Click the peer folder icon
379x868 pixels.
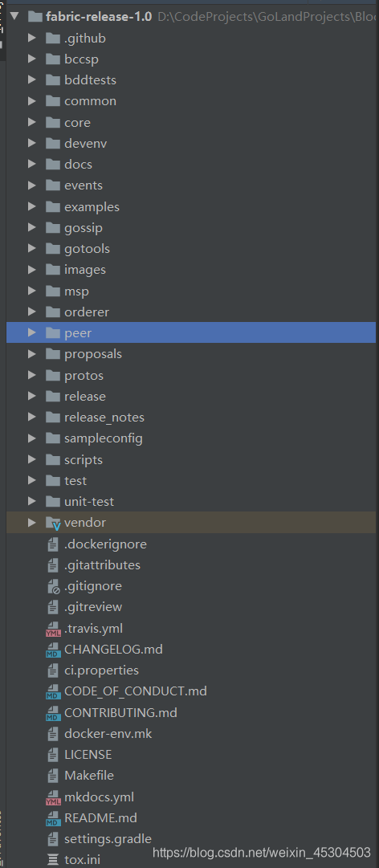pyautogui.click(x=53, y=333)
